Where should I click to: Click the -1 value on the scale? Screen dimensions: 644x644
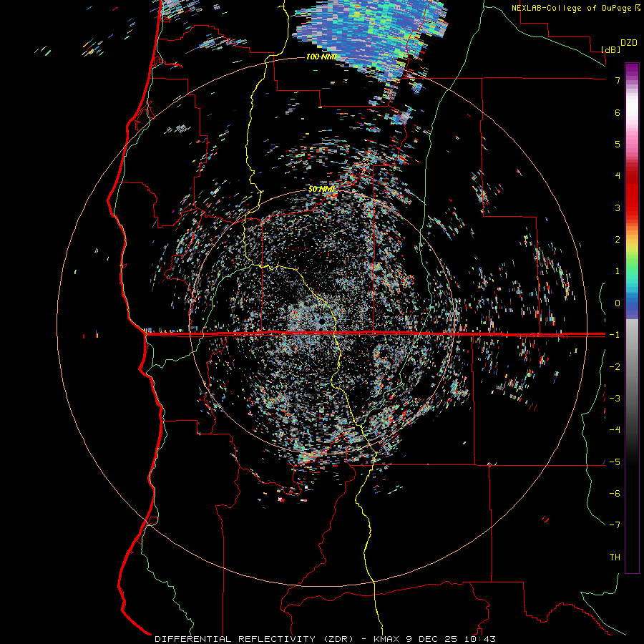click(x=615, y=335)
